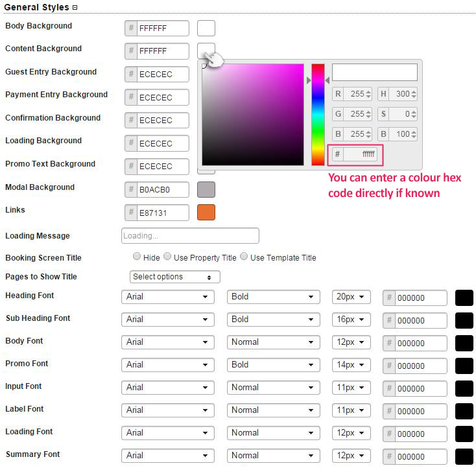Open Promo Font size dropdown

351,365
